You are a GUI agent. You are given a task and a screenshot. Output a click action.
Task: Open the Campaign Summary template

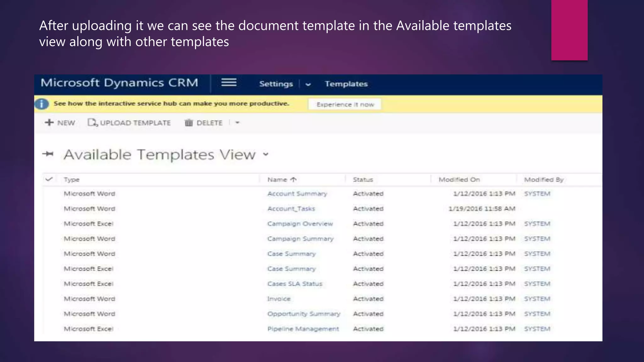pyautogui.click(x=300, y=239)
